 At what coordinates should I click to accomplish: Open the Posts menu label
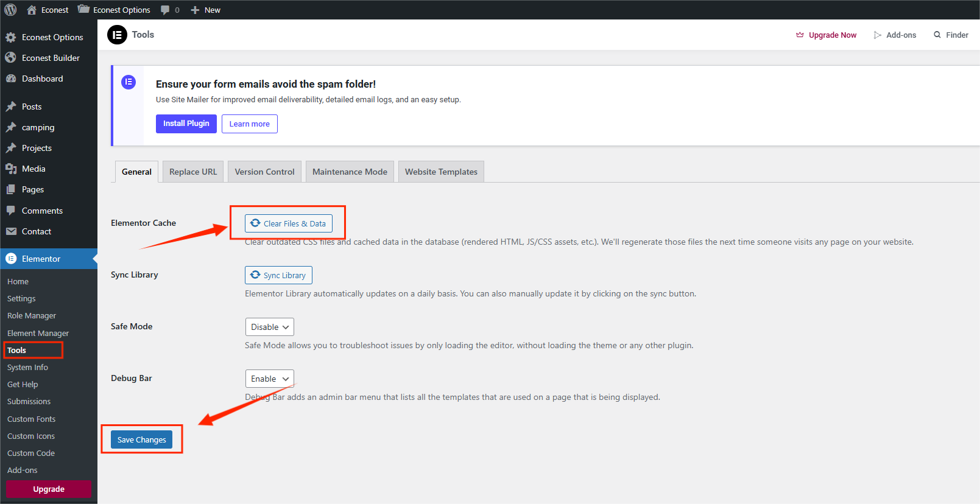pos(32,107)
